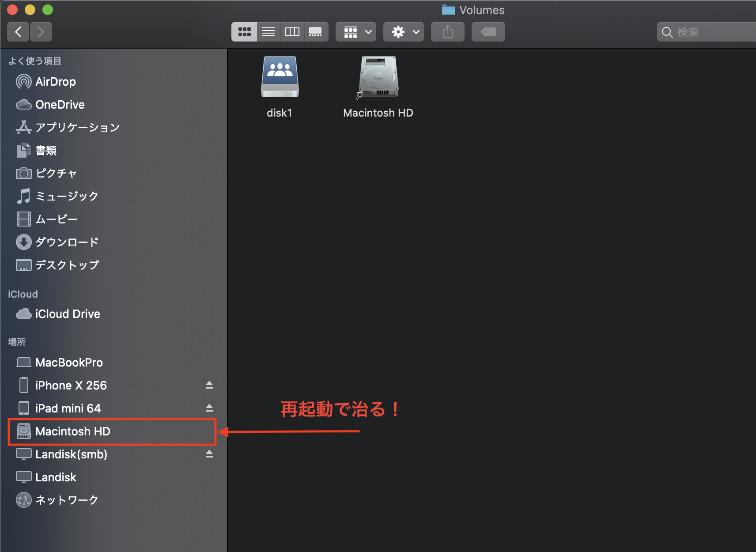Click the iCloud section header
Image resolution: width=756 pixels, height=552 pixels.
tap(23, 294)
